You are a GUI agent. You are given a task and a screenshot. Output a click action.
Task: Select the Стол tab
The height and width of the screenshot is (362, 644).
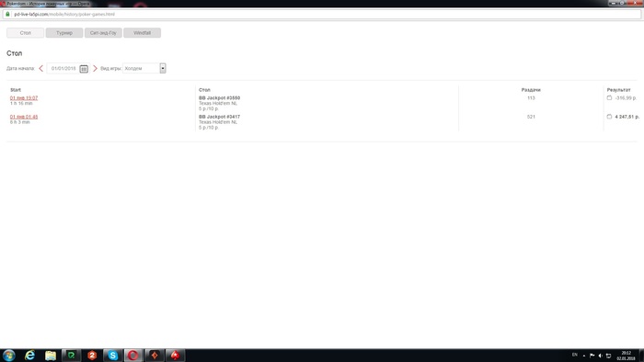(x=26, y=33)
